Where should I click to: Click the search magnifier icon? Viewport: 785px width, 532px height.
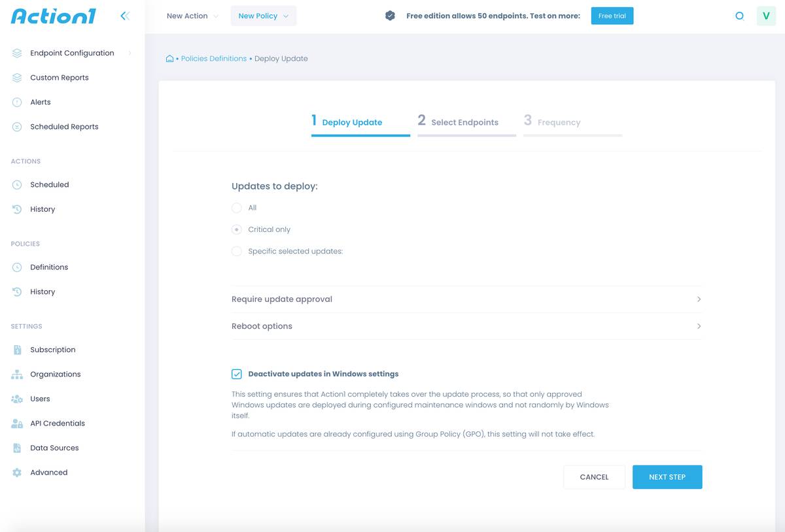(740, 16)
